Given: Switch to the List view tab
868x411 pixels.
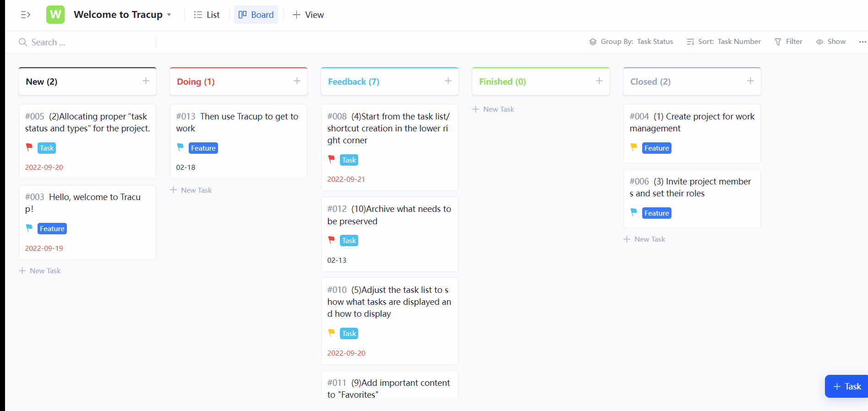Looking at the screenshot, I should (207, 15).
